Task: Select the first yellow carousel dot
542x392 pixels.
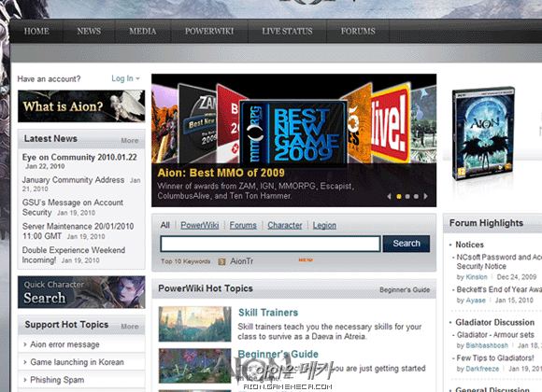Action: [398, 196]
